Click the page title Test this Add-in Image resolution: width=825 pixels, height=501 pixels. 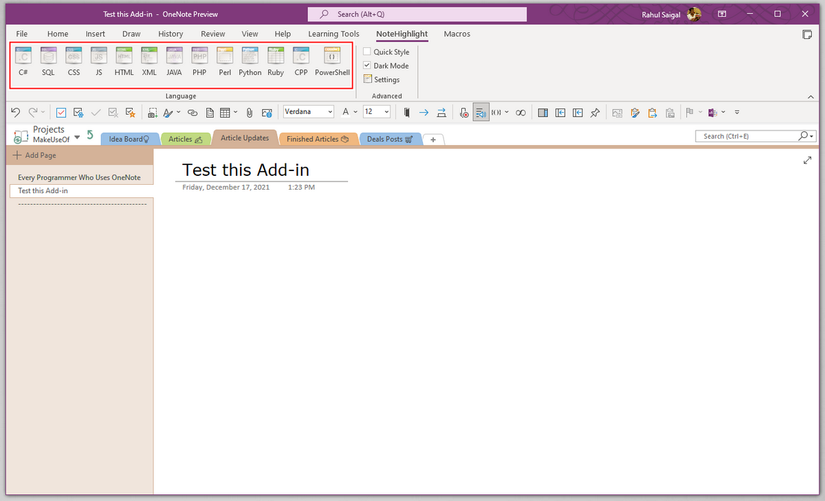(x=246, y=169)
